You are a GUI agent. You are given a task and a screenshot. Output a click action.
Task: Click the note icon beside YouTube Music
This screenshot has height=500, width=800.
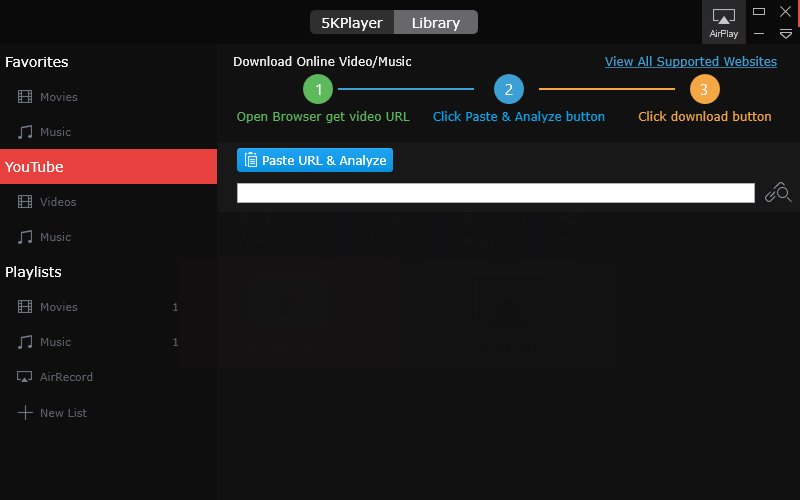point(25,237)
